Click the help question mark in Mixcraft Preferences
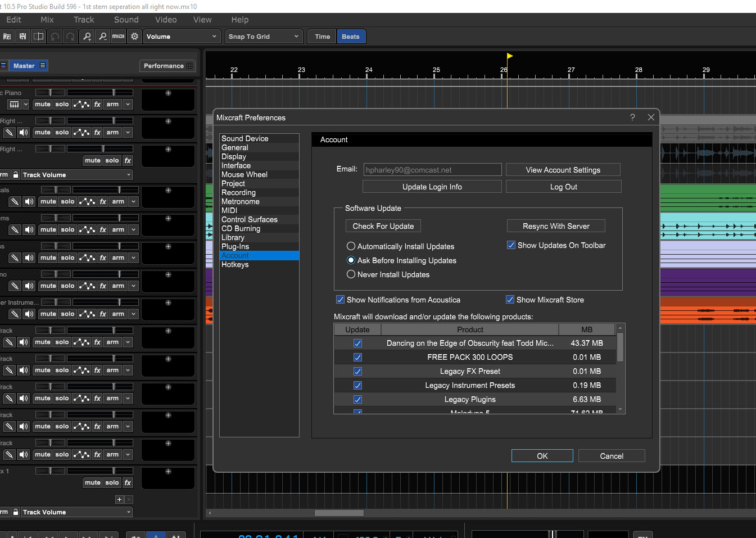The height and width of the screenshot is (538, 756). point(632,117)
